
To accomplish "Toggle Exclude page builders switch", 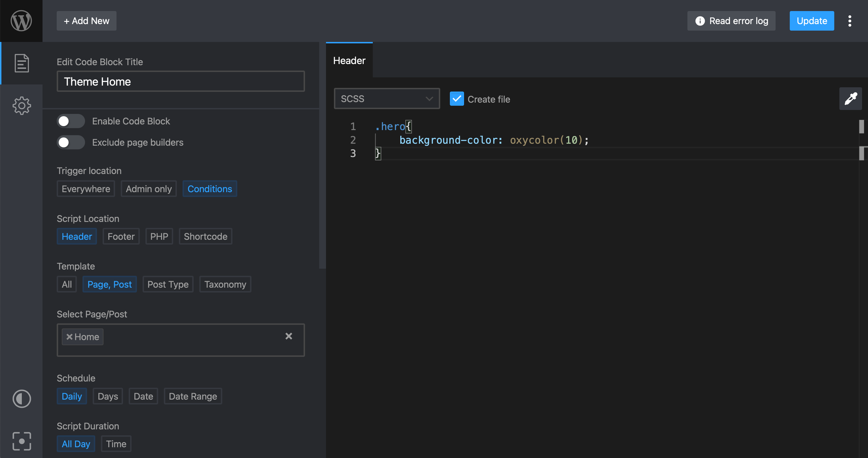I will point(71,143).
